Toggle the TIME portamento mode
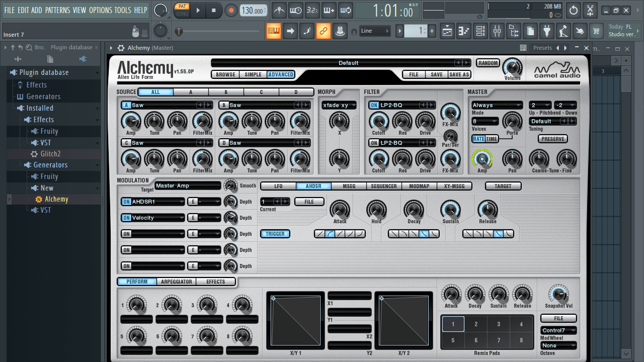Screen dimensions: 644x362 point(492,139)
